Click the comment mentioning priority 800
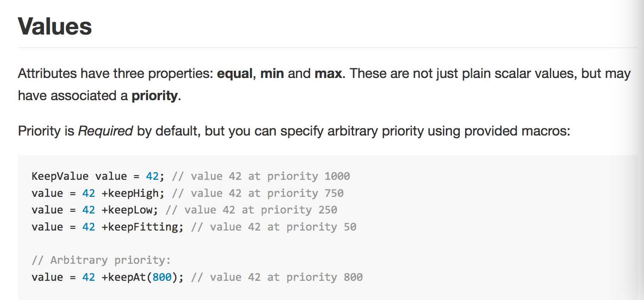644x300 pixels. pyautogui.click(x=277, y=277)
